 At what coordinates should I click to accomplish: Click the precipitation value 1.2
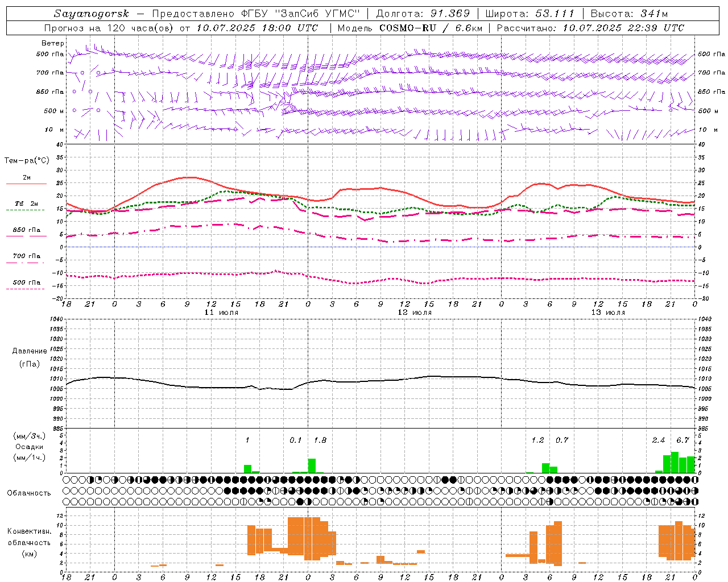[x=537, y=440]
